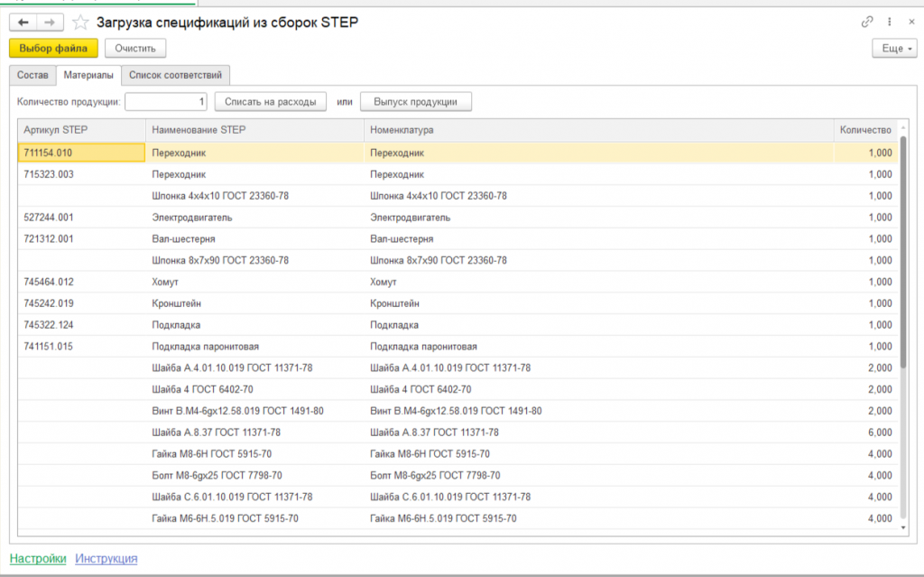This screenshot has height=577, width=924.
Task: Click the scrollbar down arrow
Action: tap(903, 528)
